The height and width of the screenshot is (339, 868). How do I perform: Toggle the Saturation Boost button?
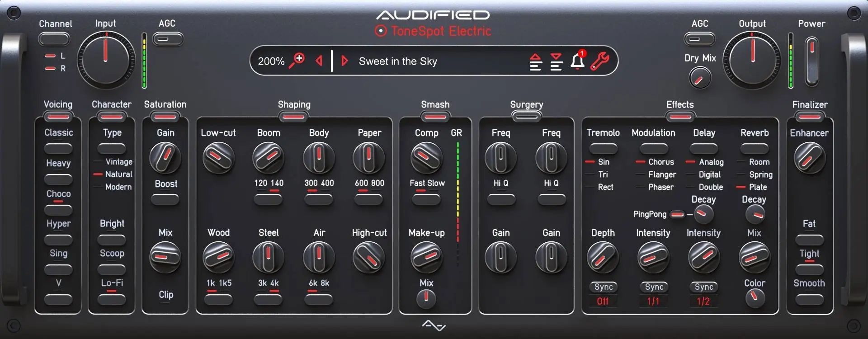[165, 199]
